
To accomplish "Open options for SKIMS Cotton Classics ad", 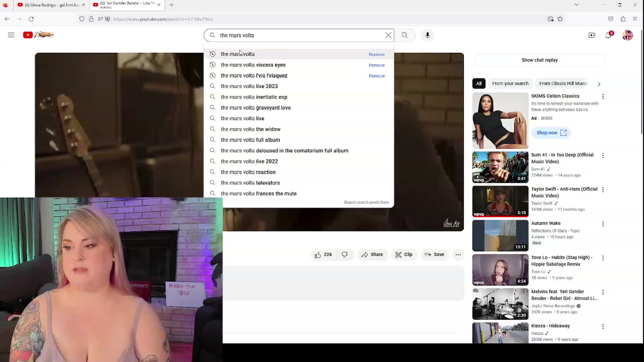I will 603,97.
